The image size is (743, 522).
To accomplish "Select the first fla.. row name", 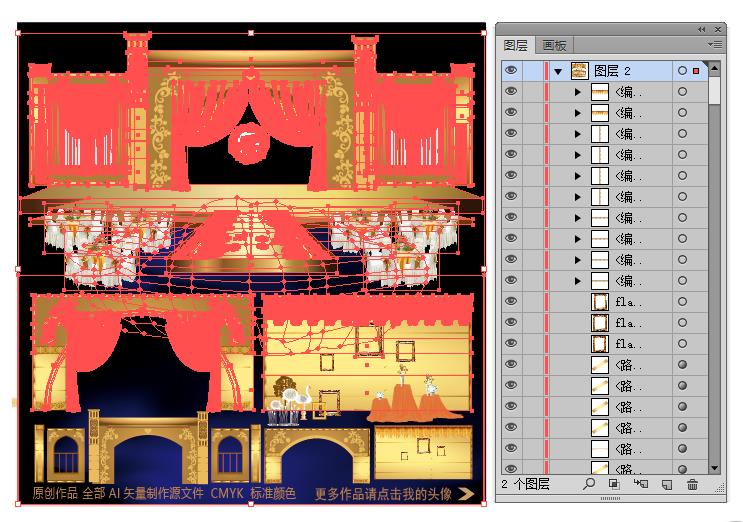I will click(629, 301).
